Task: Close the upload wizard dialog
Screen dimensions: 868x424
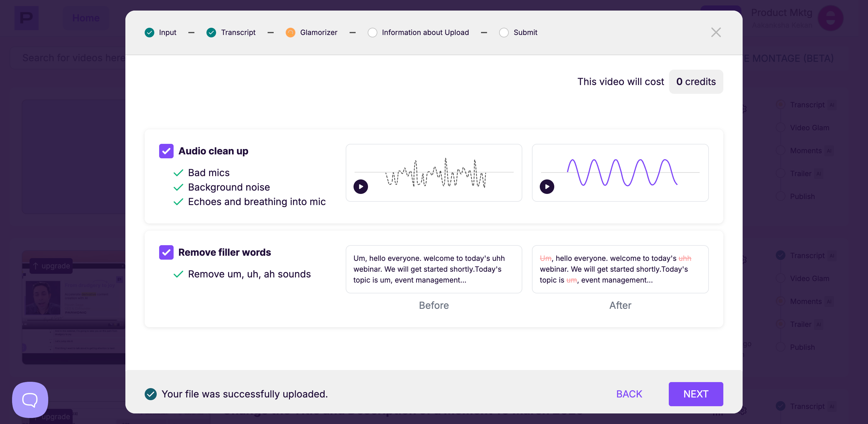Action: tap(716, 32)
